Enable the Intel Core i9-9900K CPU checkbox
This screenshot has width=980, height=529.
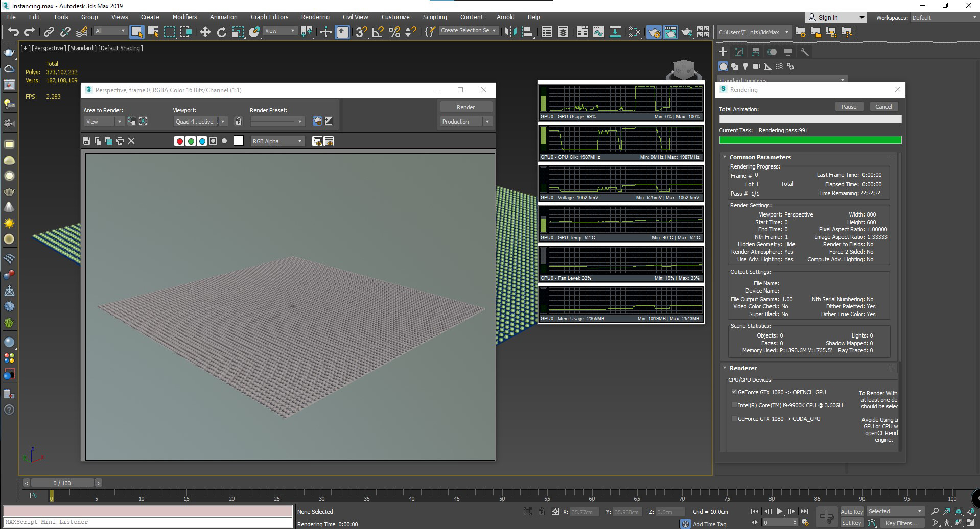pos(734,405)
